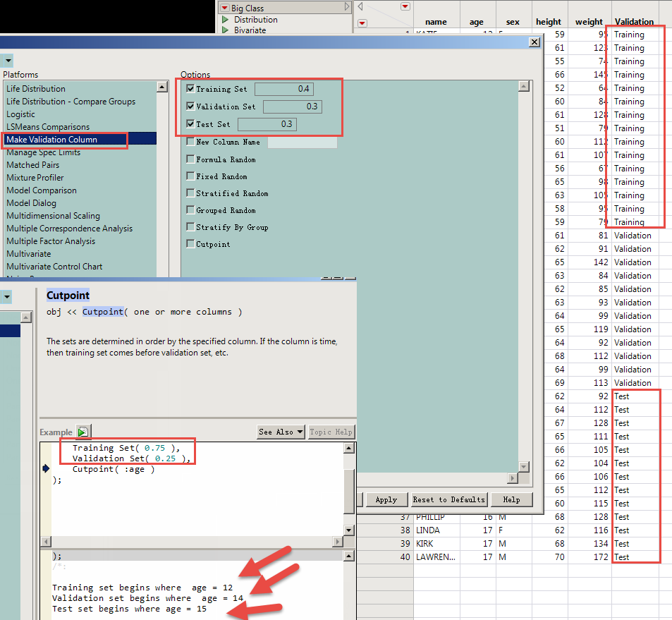Screen dimensions: 672x620
Task: Select Multidimensional Scaling platform
Action: [x=53, y=216]
